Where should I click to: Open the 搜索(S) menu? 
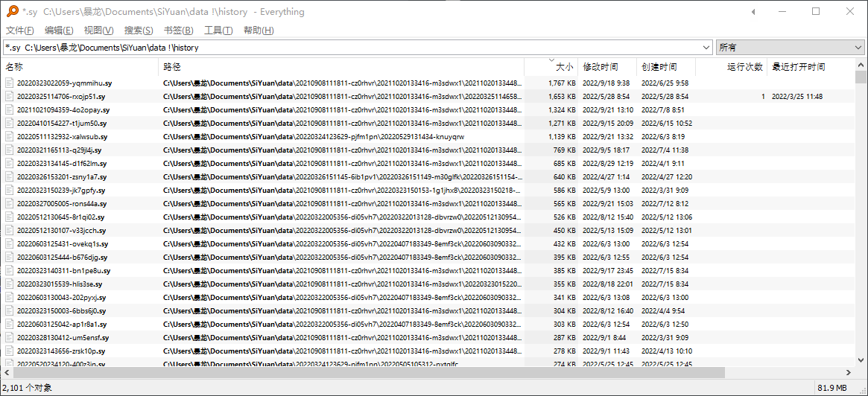point(139,31)
